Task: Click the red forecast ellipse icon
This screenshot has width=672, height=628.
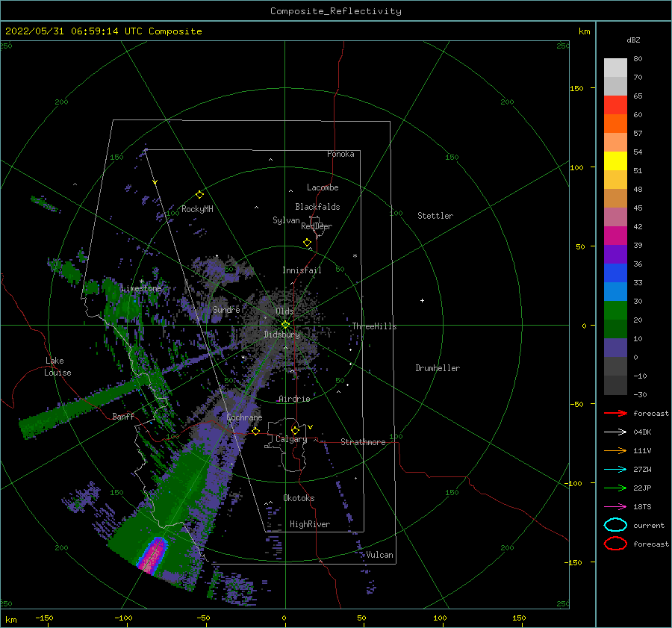Action: click(615, 544)
